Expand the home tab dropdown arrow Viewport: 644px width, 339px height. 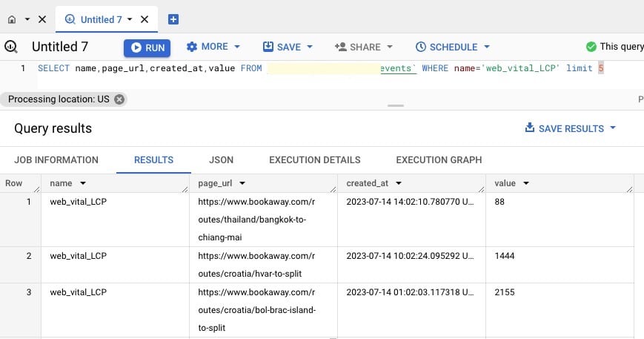point(27,19)
